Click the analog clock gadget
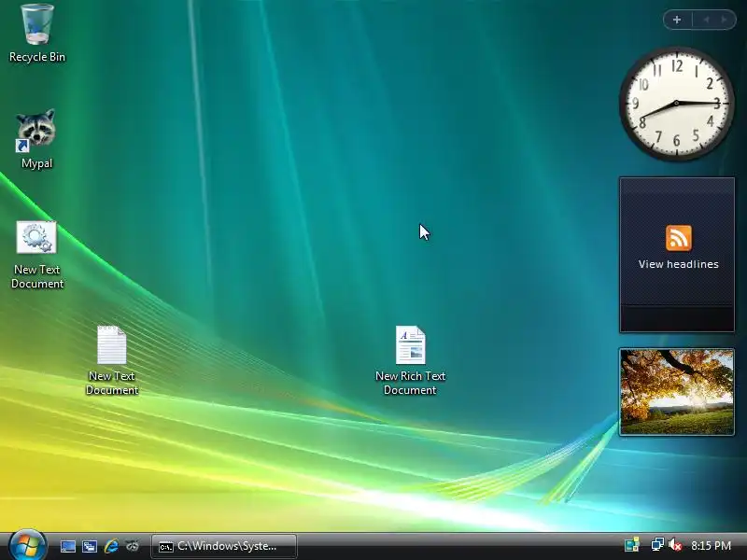Screen dimensions: 747x560 pos(676,104)
